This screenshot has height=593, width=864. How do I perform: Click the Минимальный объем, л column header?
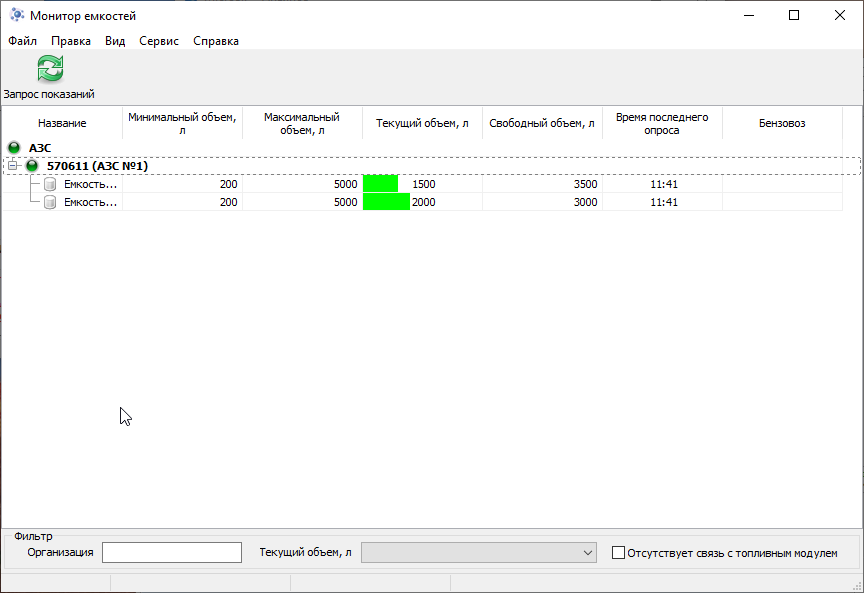coord(182,123)
